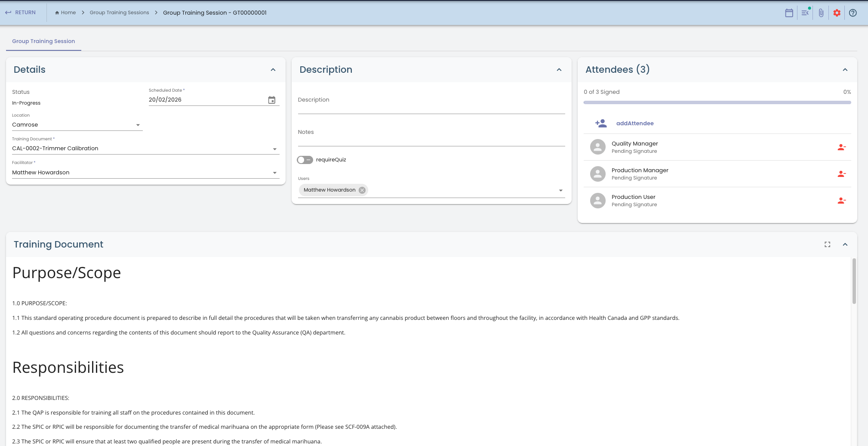This screenshot has height=446, width=868.
Task: Open Group Training Sessions breadcrumb
Action: (119, 12)
